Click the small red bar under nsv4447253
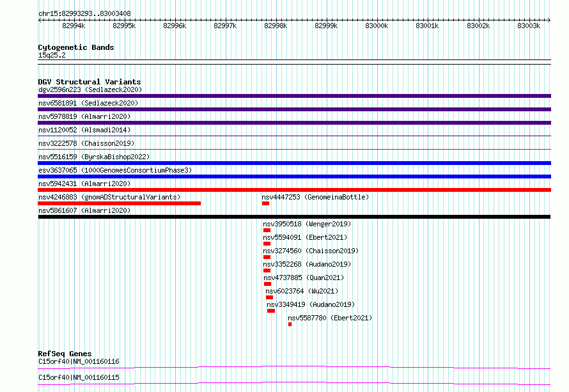569x392 pixels. click(265, 203)
